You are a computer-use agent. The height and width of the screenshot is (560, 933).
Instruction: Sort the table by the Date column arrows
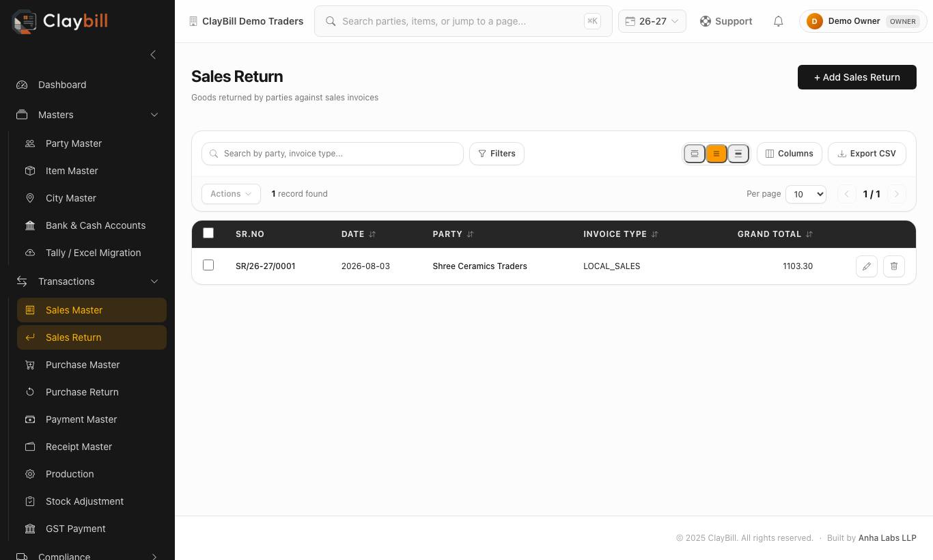pyautogui.click(x=372, y=234)
